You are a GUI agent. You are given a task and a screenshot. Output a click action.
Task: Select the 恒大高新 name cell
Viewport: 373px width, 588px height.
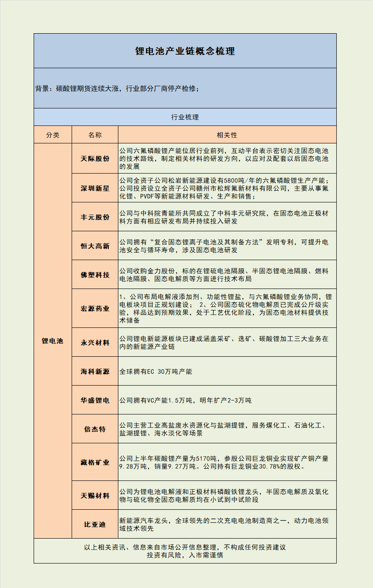[x=95, y=246]
